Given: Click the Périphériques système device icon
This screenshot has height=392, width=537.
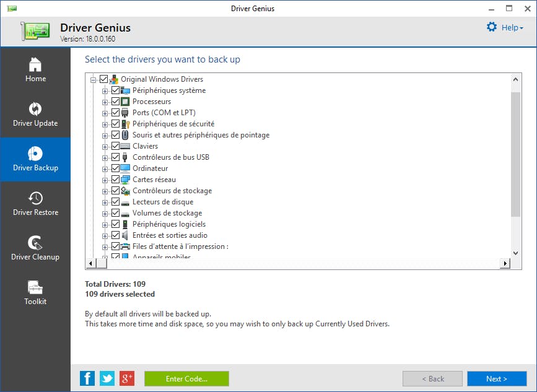Looking at the screenshot, I should [x=125, y=90].
